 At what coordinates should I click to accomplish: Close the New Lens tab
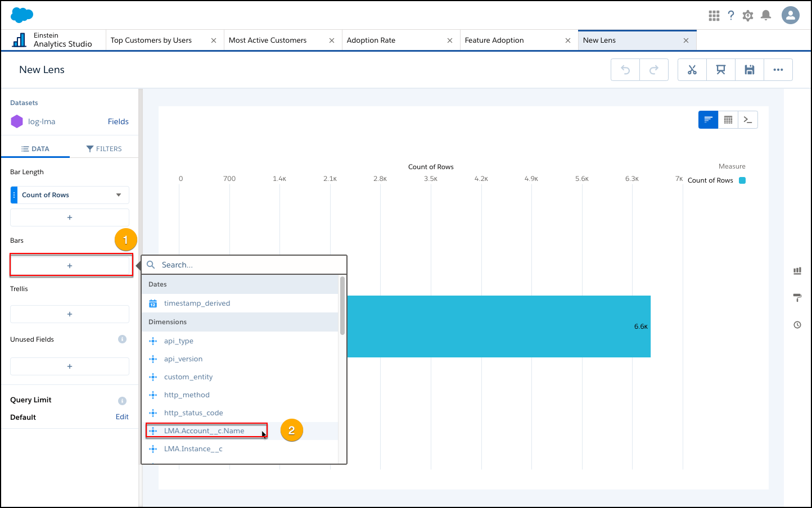(686, 40)
